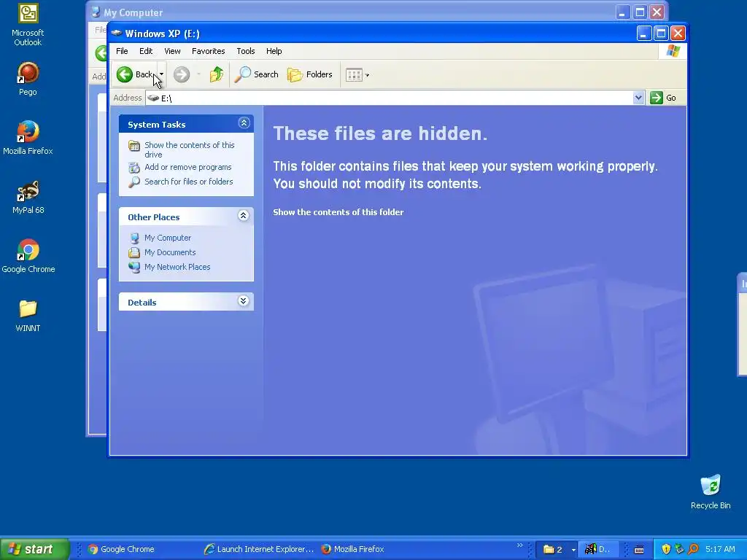Select the Microsoft Outlook desktop icon

pyautogui.click(x=28, y=26)
